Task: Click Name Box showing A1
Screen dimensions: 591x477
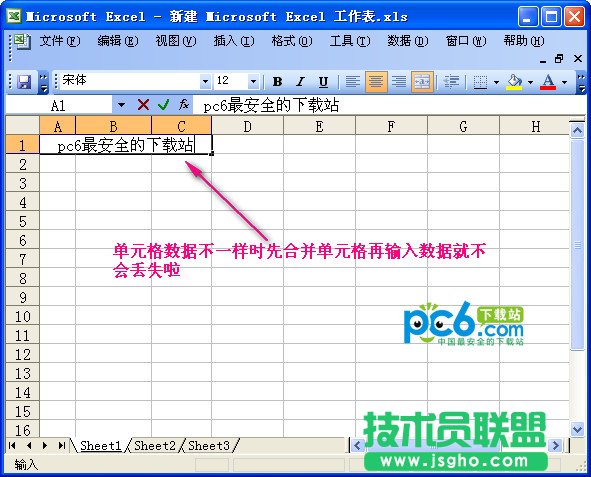Action: point(58,105)
